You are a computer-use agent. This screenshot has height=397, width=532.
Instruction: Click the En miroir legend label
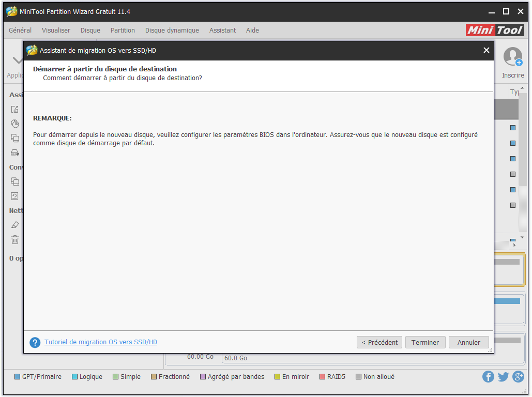(x=296, y=377)
